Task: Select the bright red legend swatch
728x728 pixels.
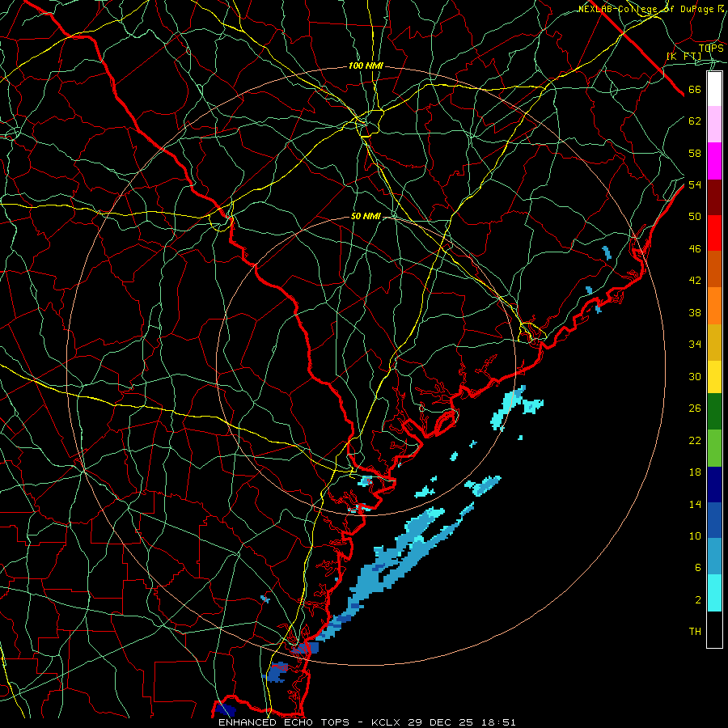Action: click(x=714, y=233)
